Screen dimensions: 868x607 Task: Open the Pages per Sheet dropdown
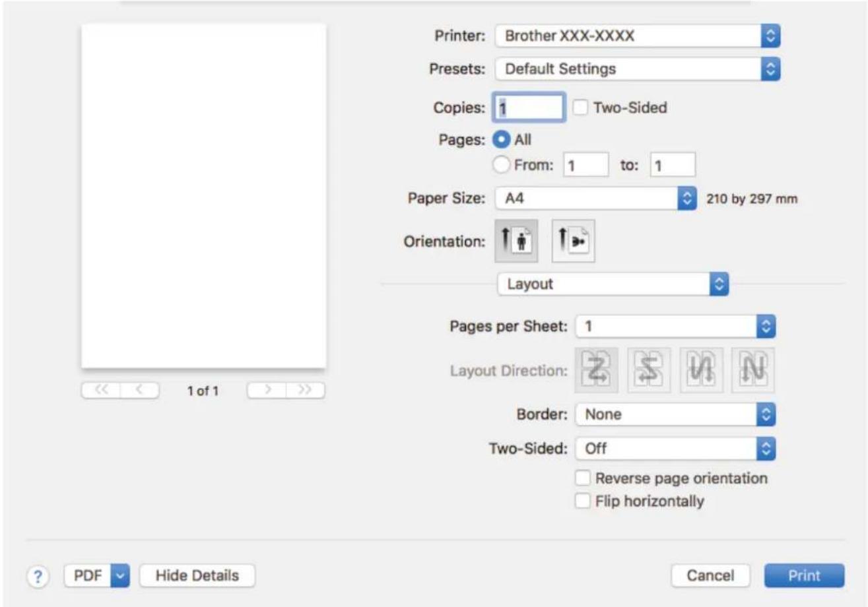point(674,326)
